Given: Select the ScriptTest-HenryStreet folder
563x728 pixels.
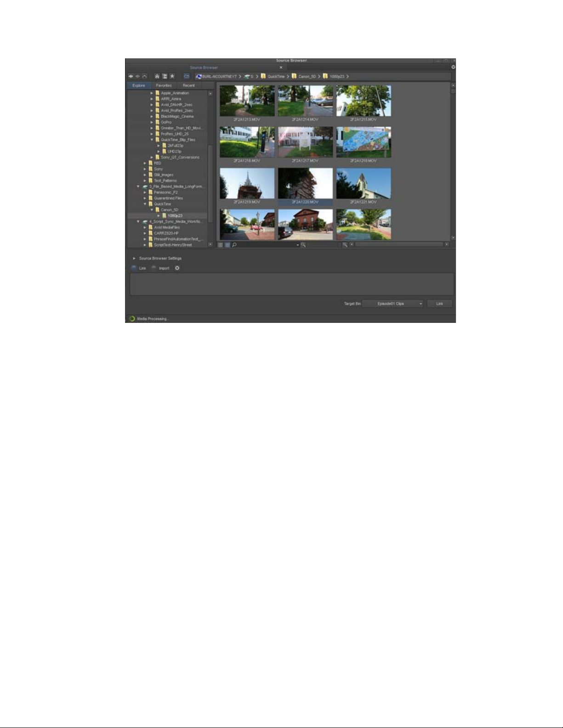Looking at the screenshot, I should (x=173, y=245).
